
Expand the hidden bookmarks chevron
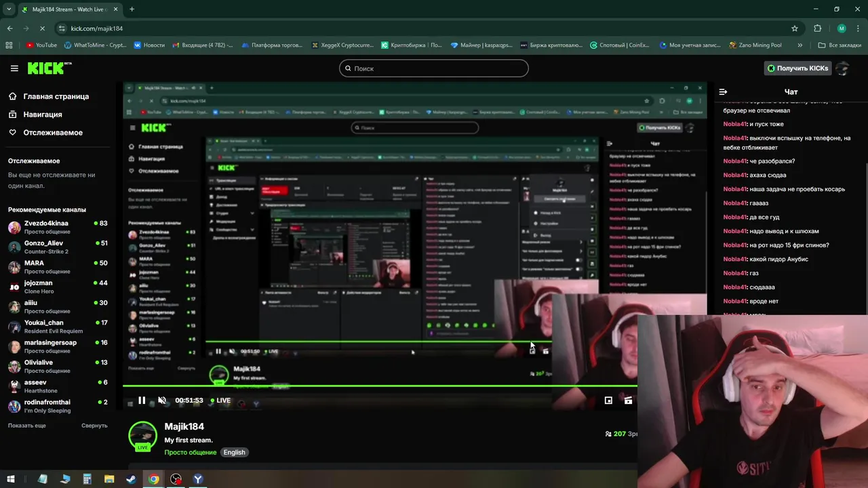[x=800, y=45]
